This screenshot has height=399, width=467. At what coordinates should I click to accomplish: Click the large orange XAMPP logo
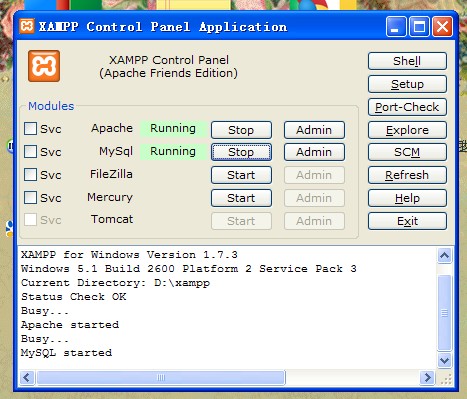[44, 66]
